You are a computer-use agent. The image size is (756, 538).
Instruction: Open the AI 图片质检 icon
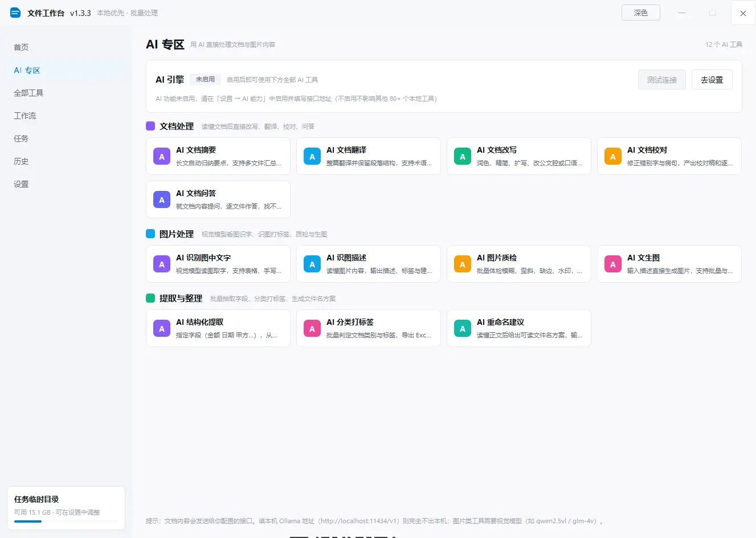[463, 264]
